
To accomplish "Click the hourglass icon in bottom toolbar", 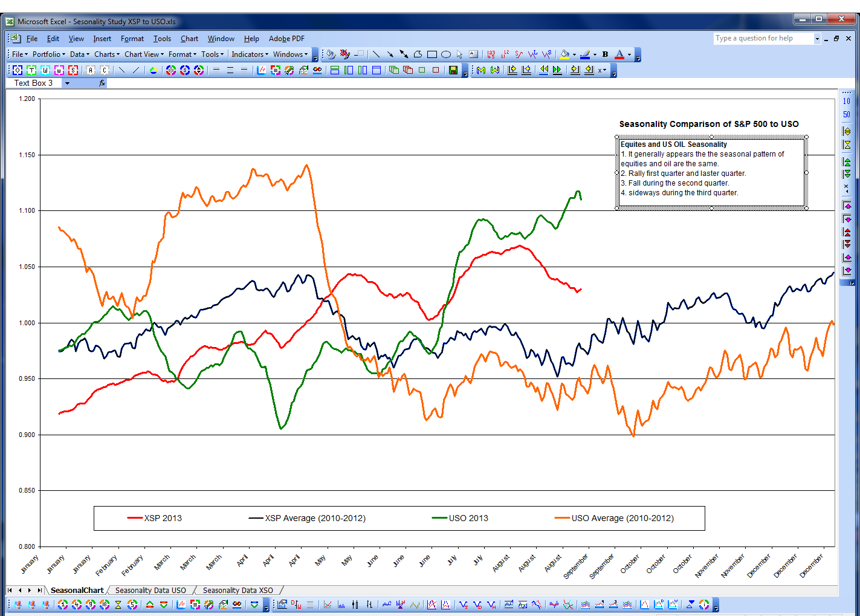I will pyautogui.click(x=118, y=605).
